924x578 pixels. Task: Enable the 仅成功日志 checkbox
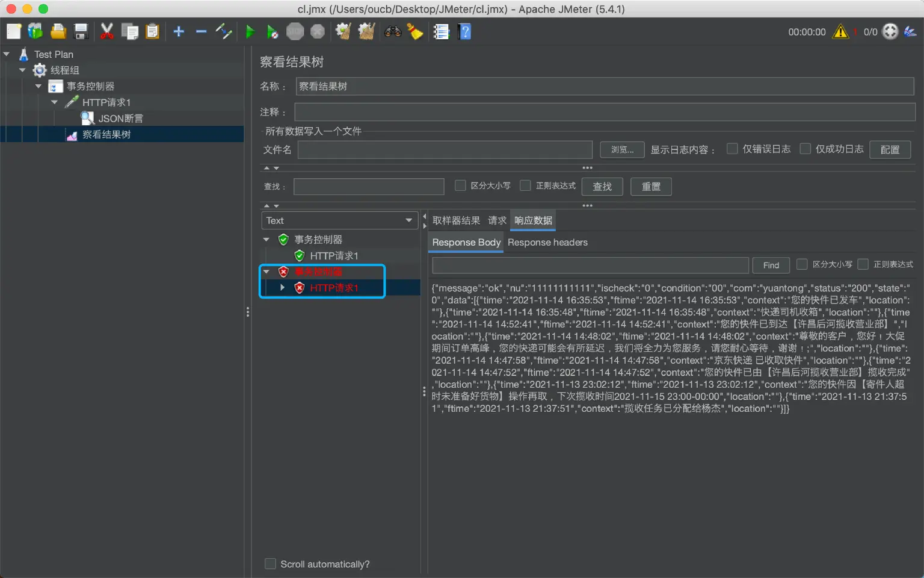coord(805,149)
